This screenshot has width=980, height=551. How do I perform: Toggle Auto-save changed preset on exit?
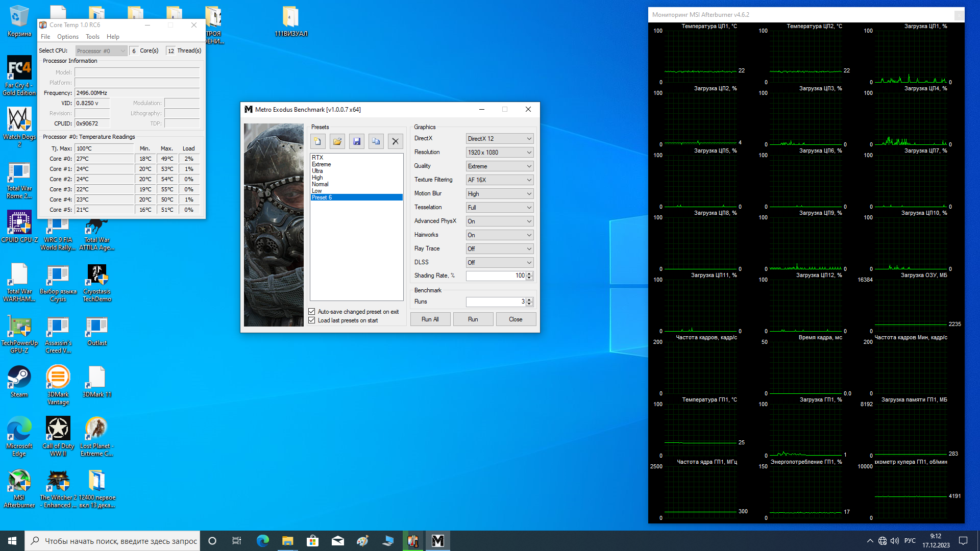click(312, 312)
